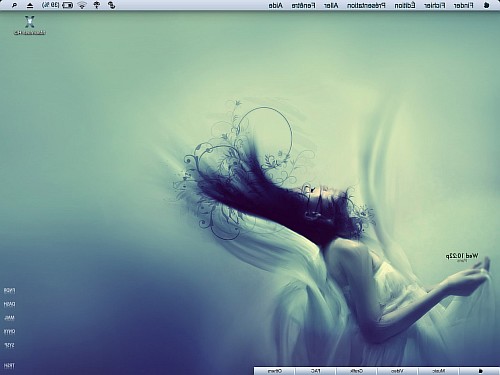Switch to the FAC tab in bottom bar
Screen dimensions: 500x375
point(316,371)
